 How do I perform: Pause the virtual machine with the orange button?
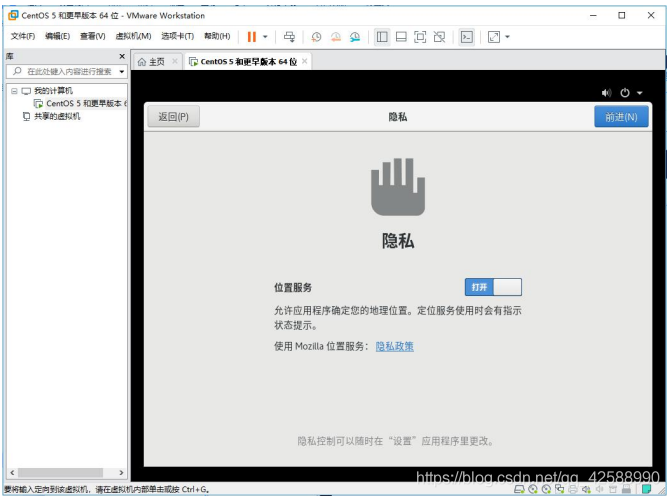pos(252,37)
